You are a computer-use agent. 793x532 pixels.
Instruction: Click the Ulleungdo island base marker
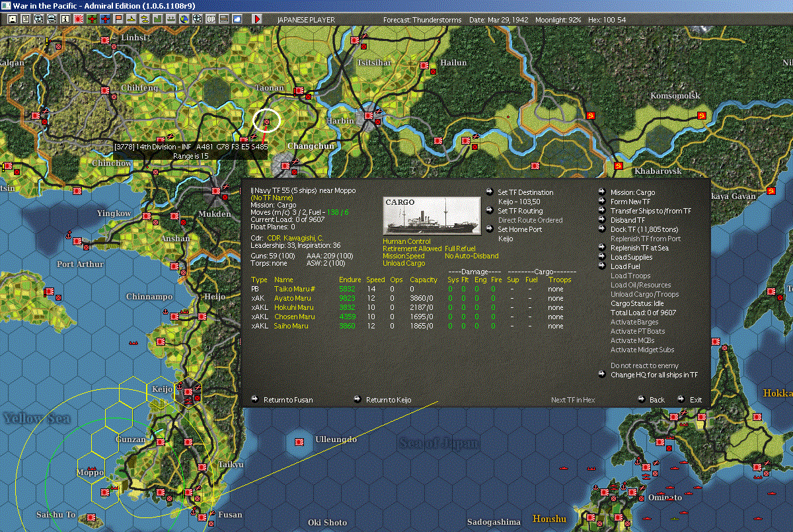[x=299, y=441]
